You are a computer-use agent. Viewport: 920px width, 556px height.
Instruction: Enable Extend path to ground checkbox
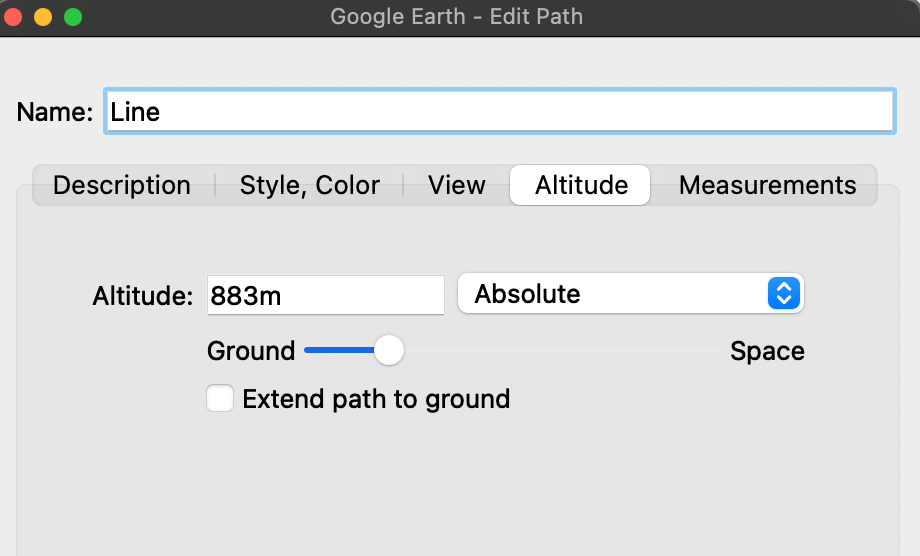220,398
